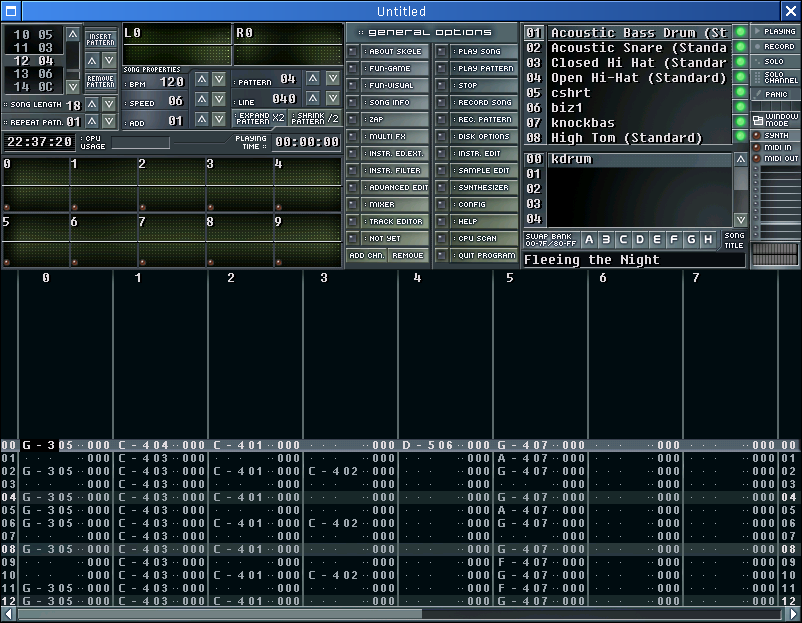
Task: Click Shrink Pattern /2
Action: click(315, 118)
